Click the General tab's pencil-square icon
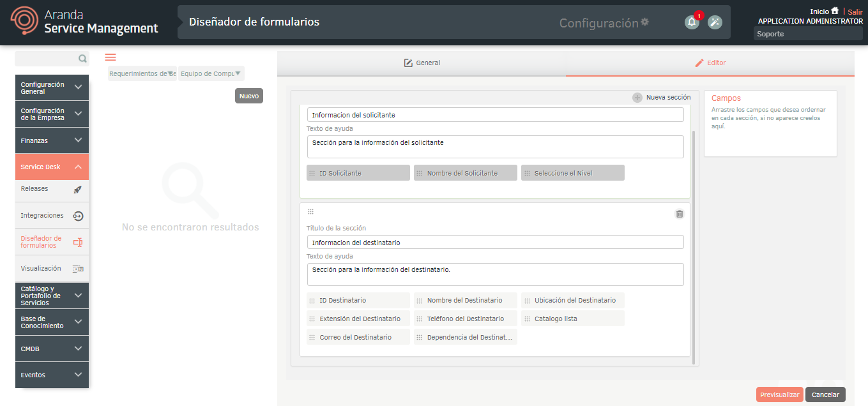The height and width of the screenshot is (406, 868). click(x=409, y=63)
